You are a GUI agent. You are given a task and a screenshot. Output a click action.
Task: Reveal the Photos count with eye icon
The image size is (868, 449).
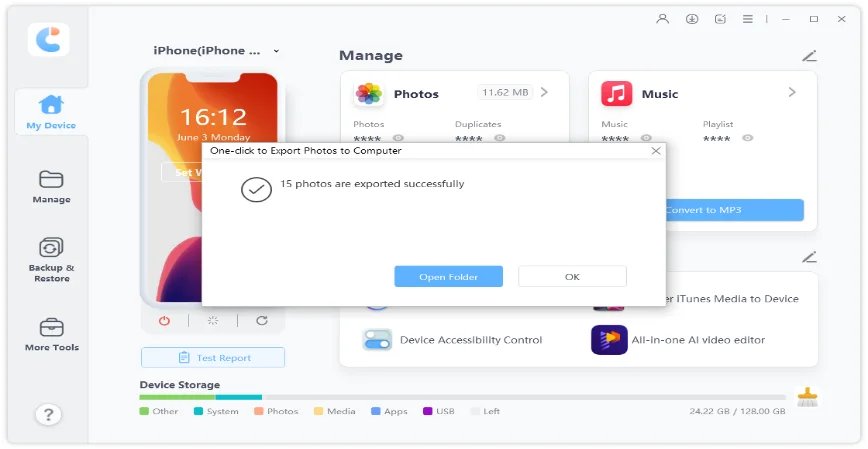[398, 138]
